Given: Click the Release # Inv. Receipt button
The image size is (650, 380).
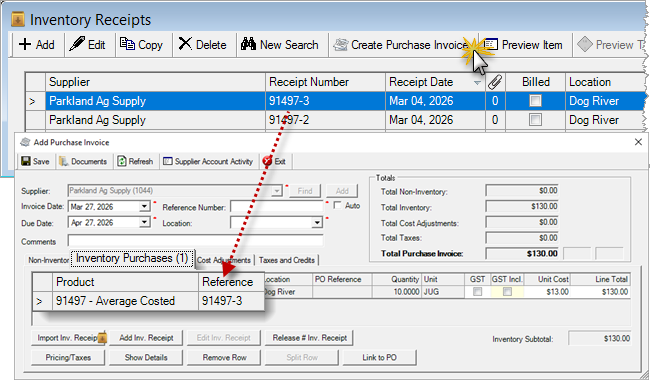Looking at the screenshot, I should click(309, 338).
